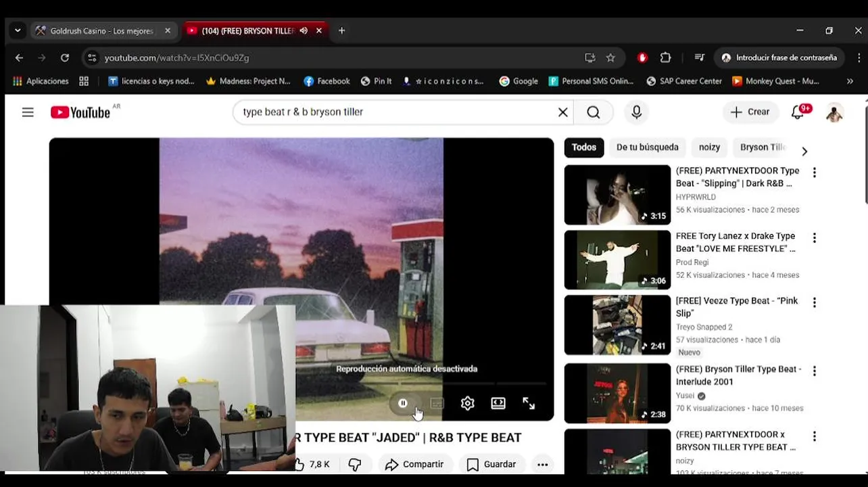
Task: Click the magnifier search button
Action: click(x=593, y=112)
